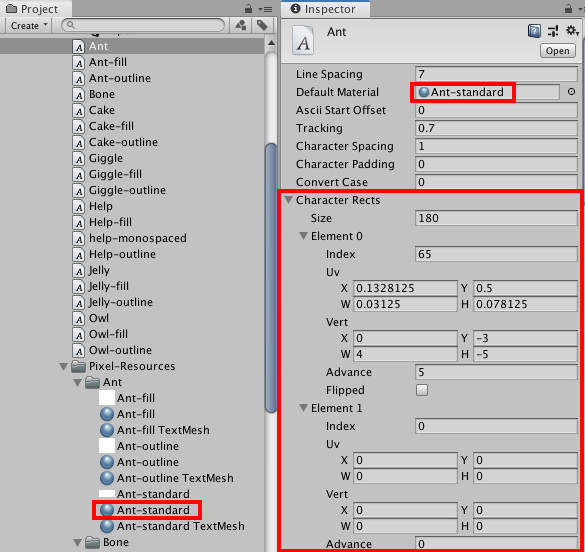This screenshot has width=585, height=552.
Task: Click the Pixel-Resources folder icon
Action: 78,366
